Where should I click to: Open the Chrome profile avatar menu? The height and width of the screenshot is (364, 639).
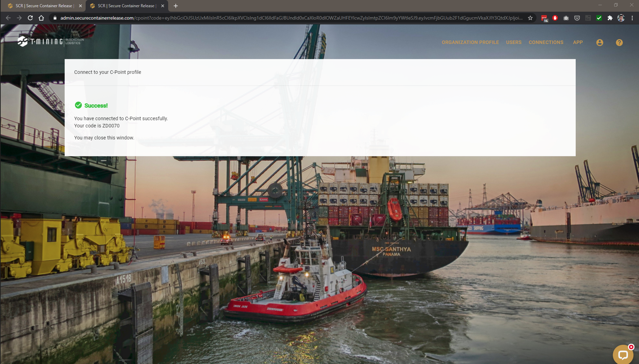[x=621, y=18]
